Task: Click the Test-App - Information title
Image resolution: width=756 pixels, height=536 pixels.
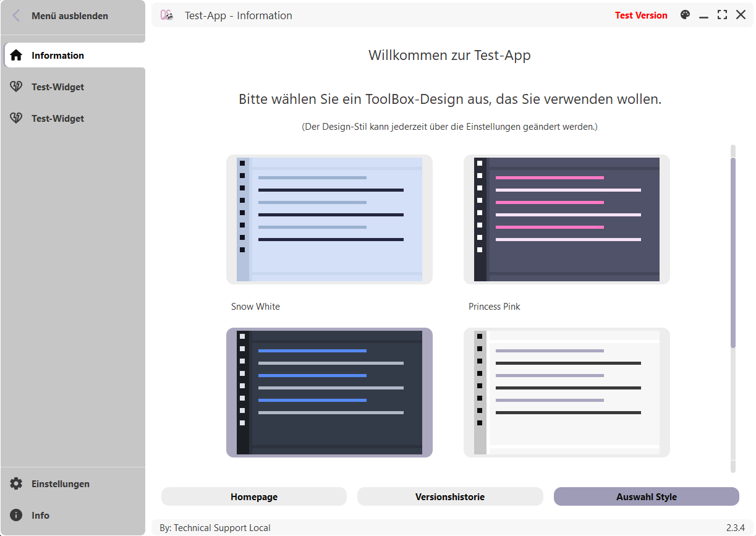Action: 239,15
